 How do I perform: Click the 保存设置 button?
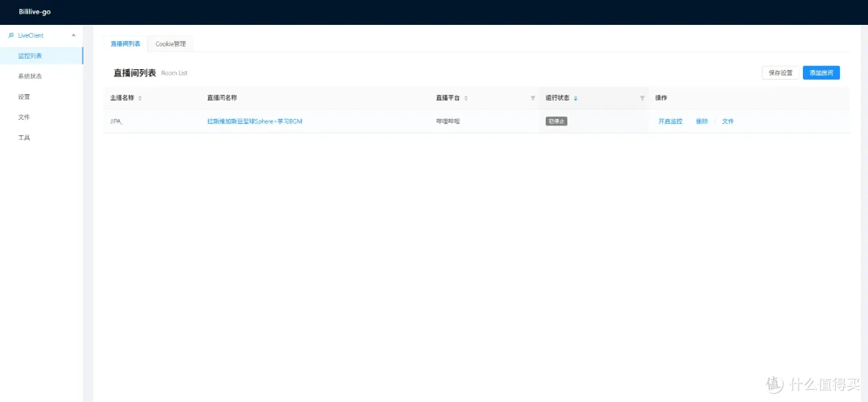point(780,72)
